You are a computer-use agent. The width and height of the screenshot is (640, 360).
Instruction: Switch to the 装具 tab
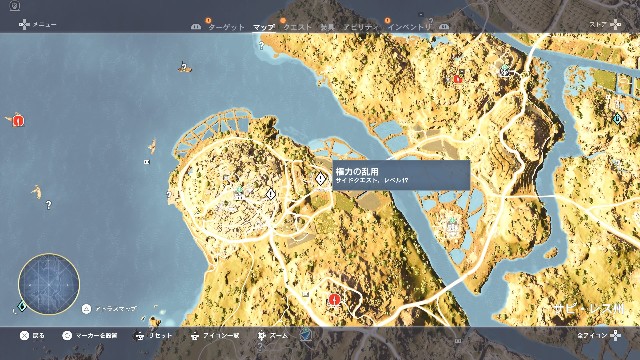(x=327, y=27)
